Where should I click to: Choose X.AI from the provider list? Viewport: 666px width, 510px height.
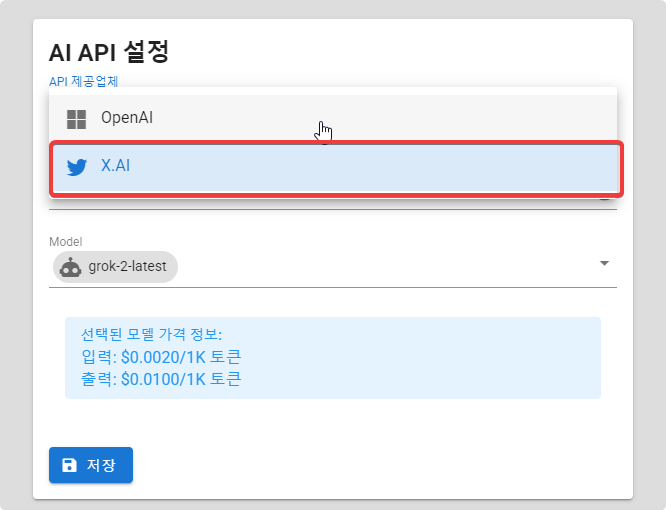pyautogui.click(x=333, y=166)
